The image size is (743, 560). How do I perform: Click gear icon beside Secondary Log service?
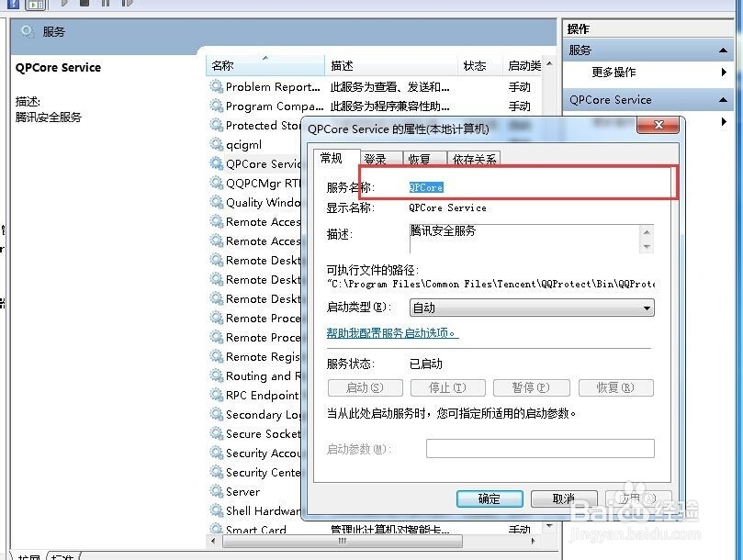coord(217,415)
